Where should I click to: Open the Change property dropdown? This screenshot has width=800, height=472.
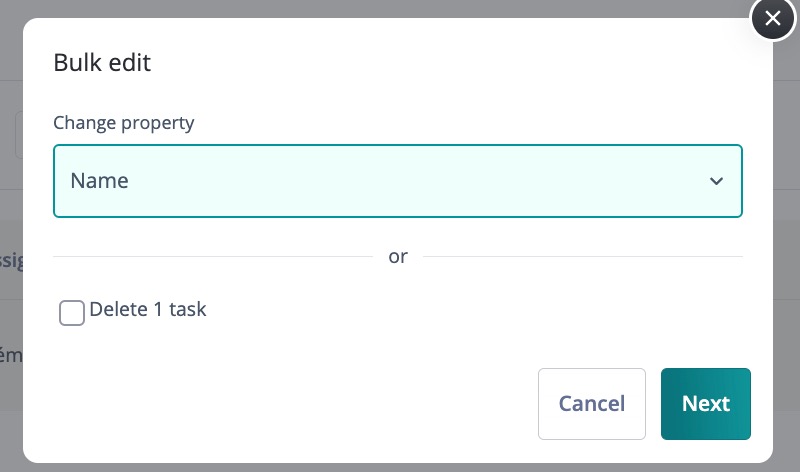pos(397,181)
